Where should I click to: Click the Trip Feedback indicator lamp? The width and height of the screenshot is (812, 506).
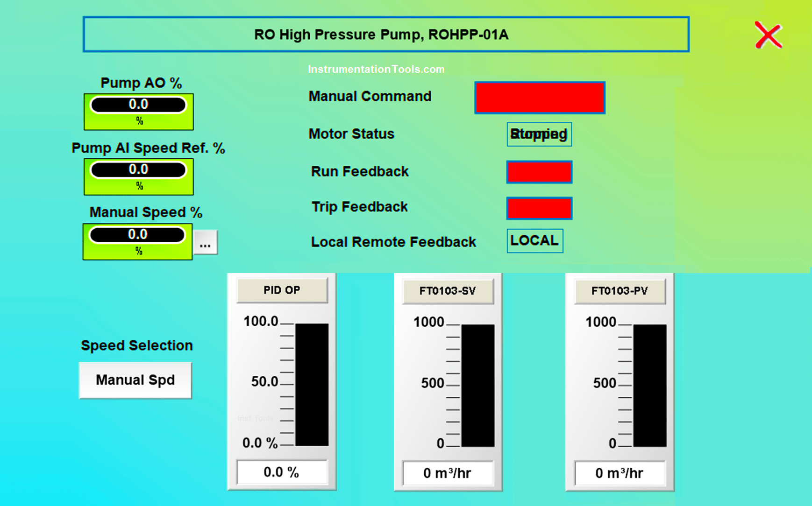(x=539, y=208)
